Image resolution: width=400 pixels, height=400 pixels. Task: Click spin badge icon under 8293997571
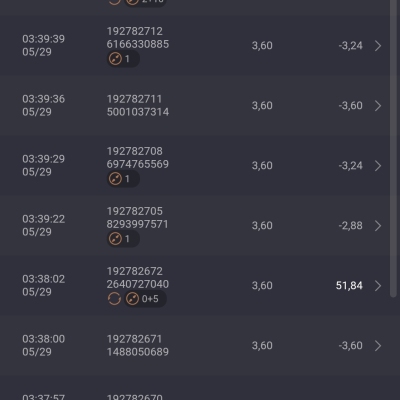click(115, 239)
